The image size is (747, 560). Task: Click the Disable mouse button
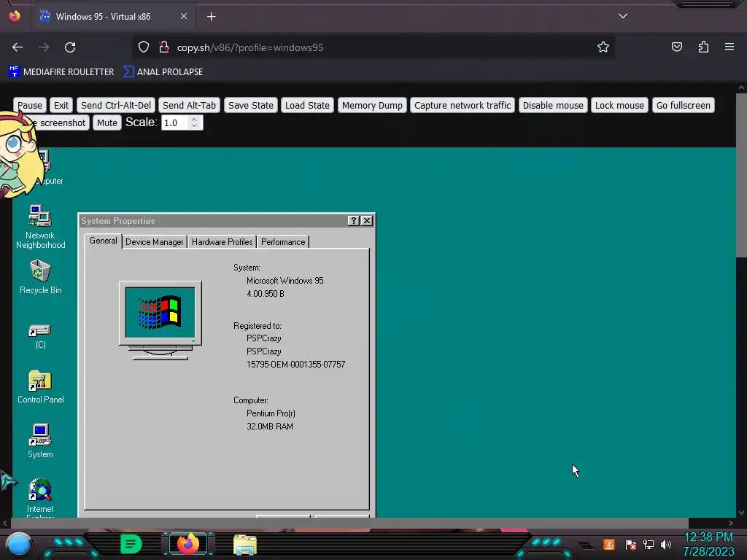click(x=553, y=105)
